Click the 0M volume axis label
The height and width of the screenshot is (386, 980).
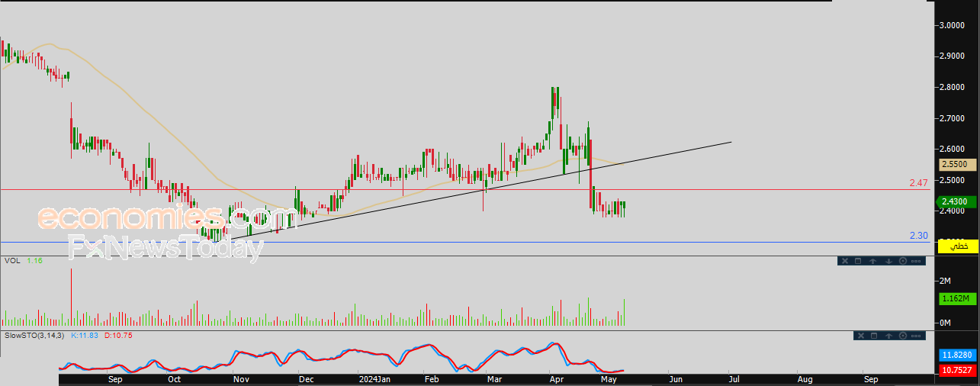(x=946, y=323)
